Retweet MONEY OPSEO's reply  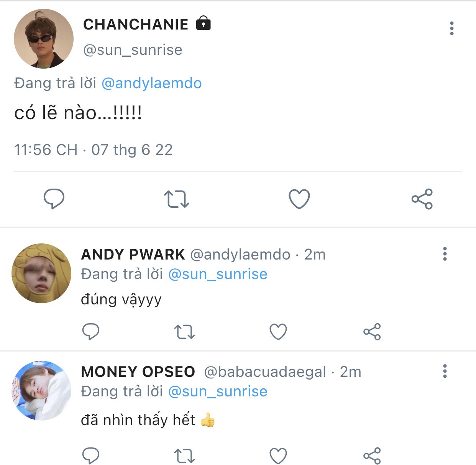[x=184, y=456]
